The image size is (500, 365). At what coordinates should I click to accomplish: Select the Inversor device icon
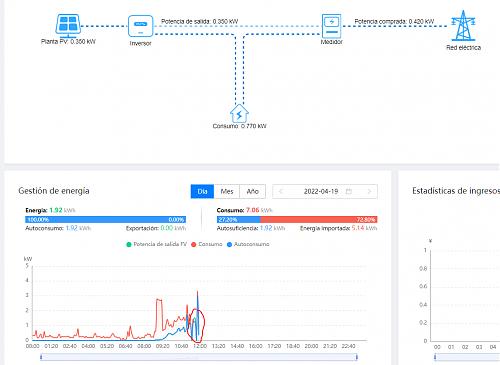click(140, 26)
